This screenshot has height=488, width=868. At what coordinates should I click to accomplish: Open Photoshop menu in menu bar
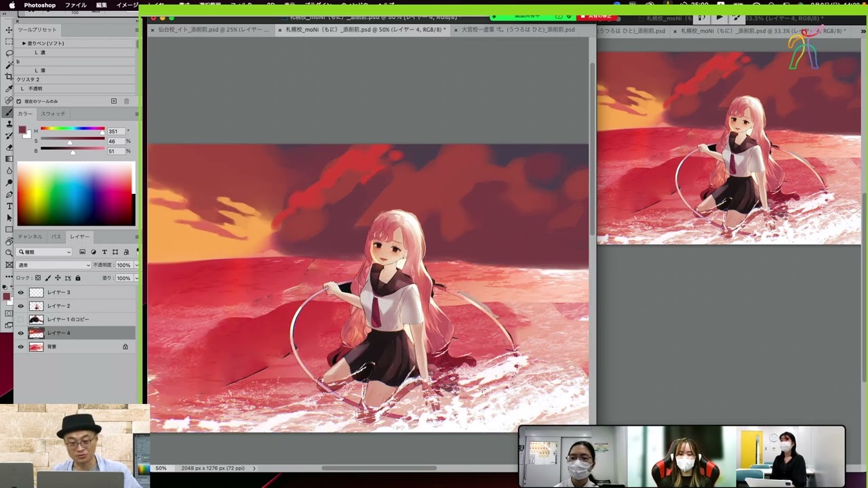click(40, 5)
